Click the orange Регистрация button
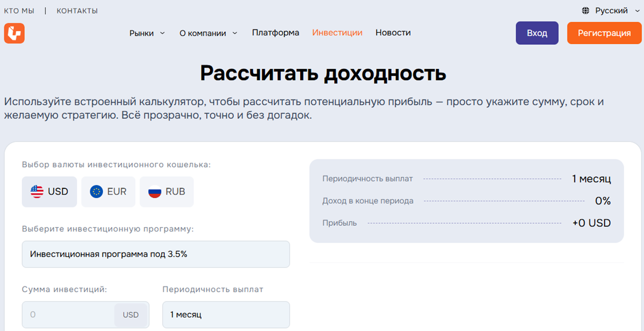 click(604, 33)
